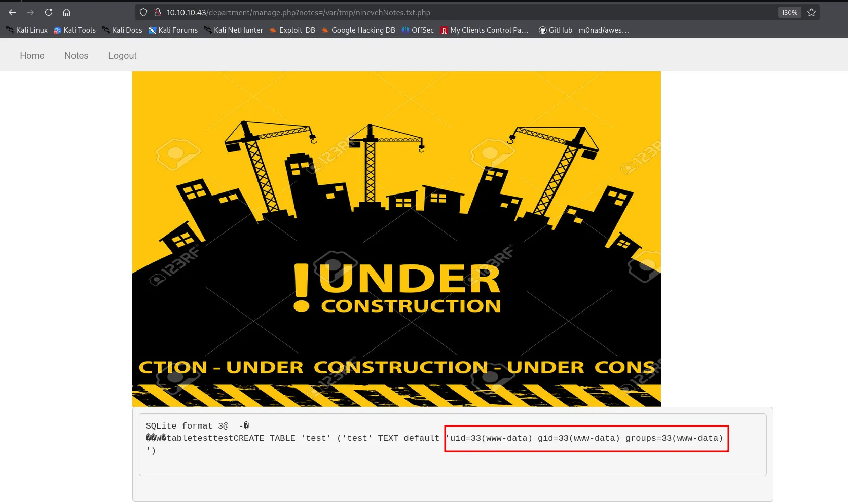Open the GitHub m0nad bookmark
This screenshot has height=504, width=848.
tap(584, 30)
